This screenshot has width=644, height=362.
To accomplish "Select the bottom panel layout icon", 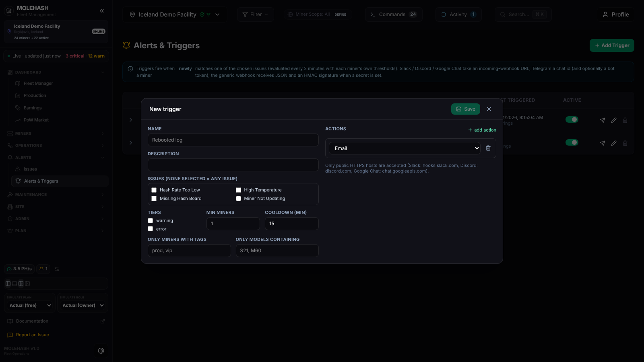I will (x=14, y=284).
